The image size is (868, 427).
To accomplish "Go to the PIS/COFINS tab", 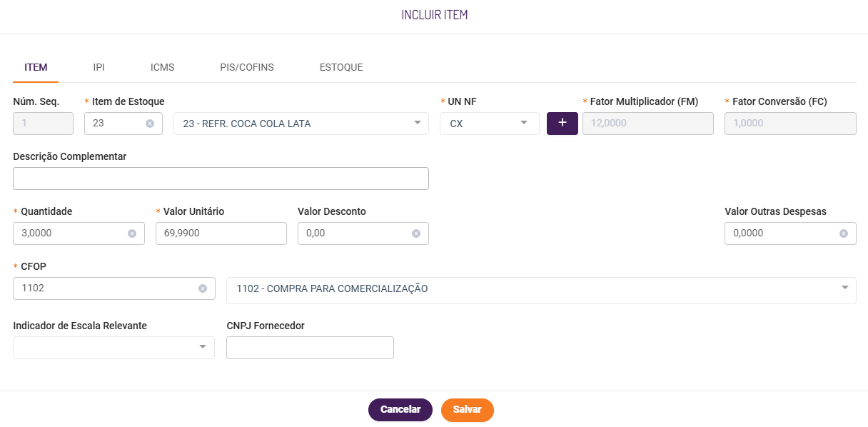I will point(246,68).
